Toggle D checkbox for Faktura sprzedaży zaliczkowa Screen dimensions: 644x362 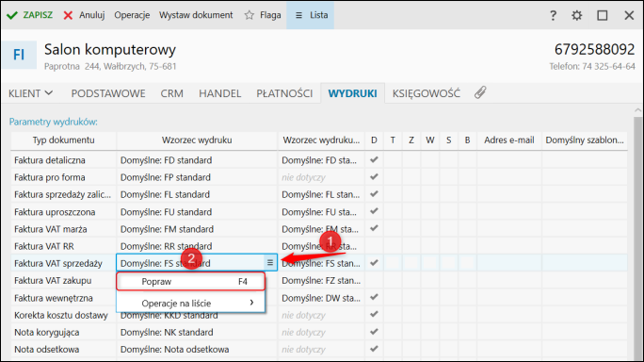coord(374,194)
